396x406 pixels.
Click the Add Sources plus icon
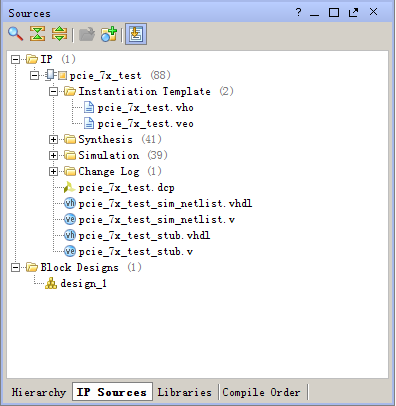[109, 34]
